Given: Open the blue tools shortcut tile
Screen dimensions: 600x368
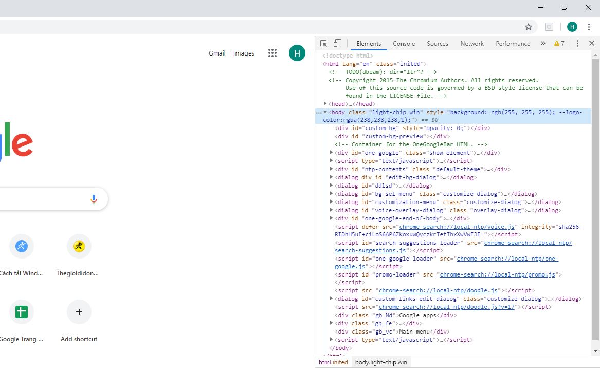Looking at the screenshot, I should tap(21, 246).
